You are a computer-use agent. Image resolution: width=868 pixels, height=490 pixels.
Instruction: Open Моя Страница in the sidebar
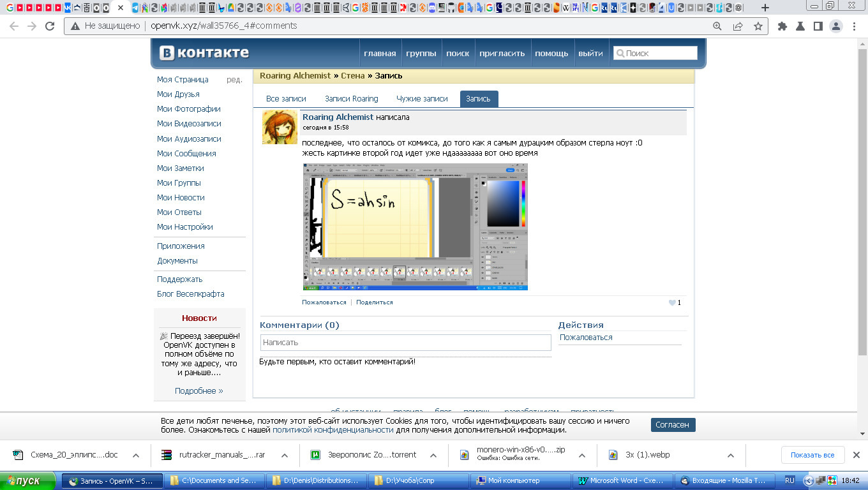pos(183,80)
